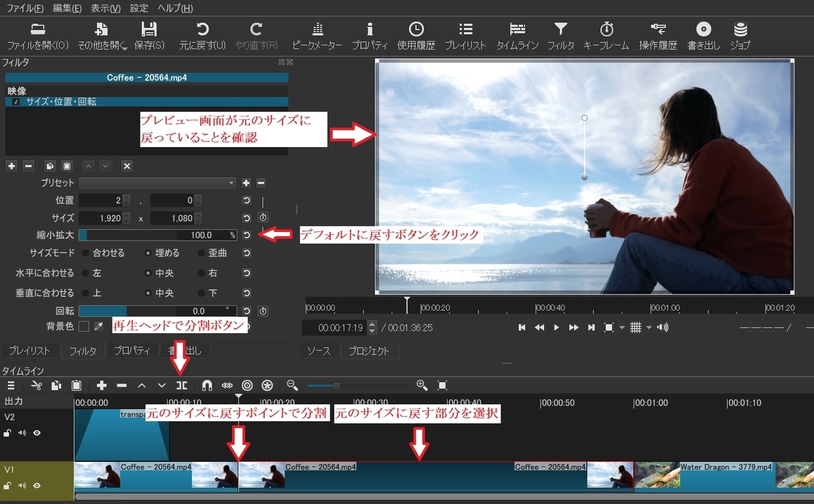This screenshot has width=814, height=504.
Task: Hide the V2 track with the eye toggle
Action: click(37, 433)
